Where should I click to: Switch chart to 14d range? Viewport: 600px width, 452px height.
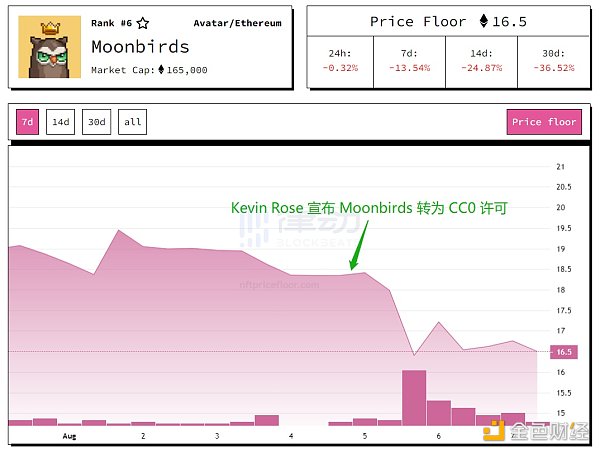pos(61,122)
